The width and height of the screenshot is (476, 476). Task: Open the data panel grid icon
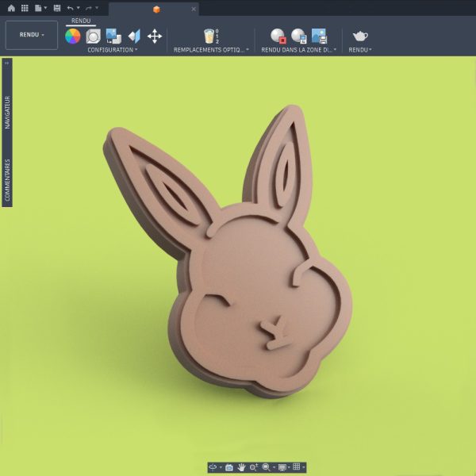[25, 8]
